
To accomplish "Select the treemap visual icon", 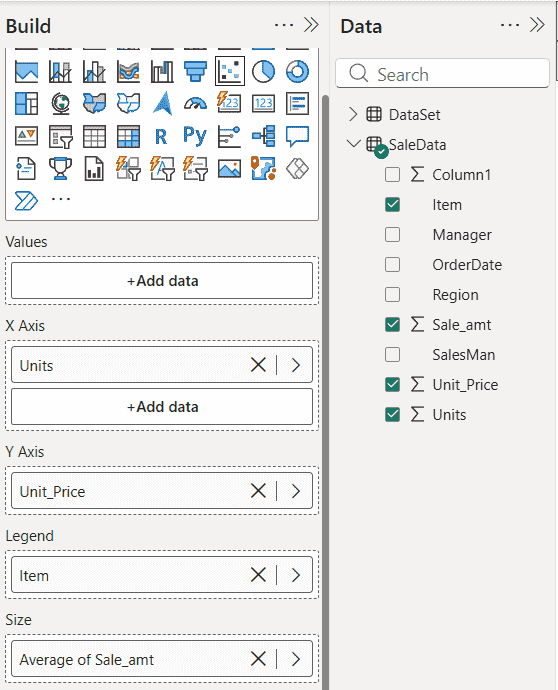I will pyautogui.click(x=26, y=103).
